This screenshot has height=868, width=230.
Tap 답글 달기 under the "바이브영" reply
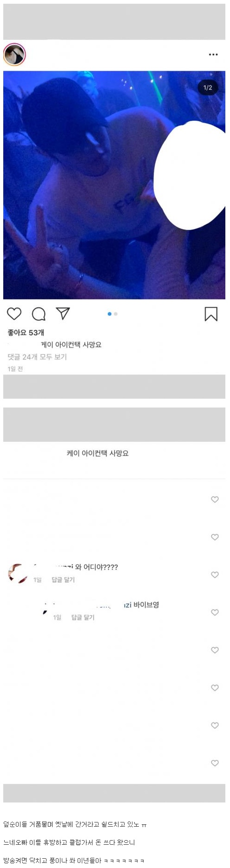pyautogui.click(x=83, y=617)
